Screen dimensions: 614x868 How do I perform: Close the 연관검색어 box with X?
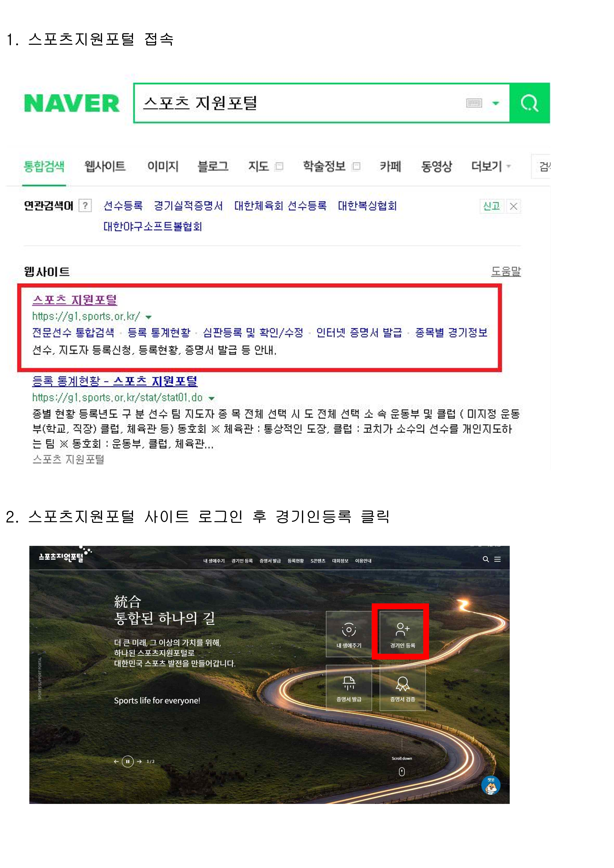pyautogui.click(x=513, y=206)
